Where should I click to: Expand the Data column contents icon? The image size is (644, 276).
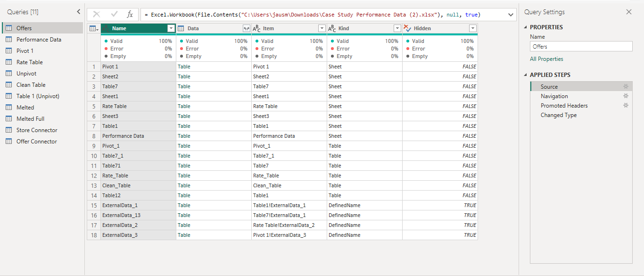(x=246, y=29)
